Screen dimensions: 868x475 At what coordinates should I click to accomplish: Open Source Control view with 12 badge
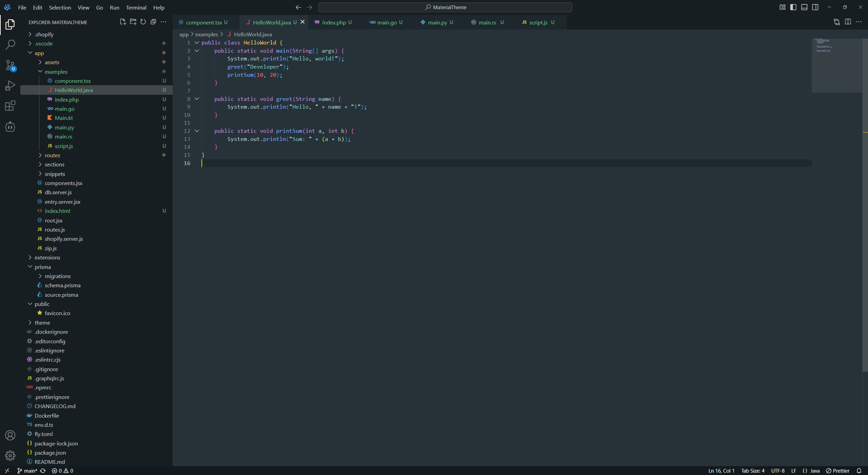[10, 65]
